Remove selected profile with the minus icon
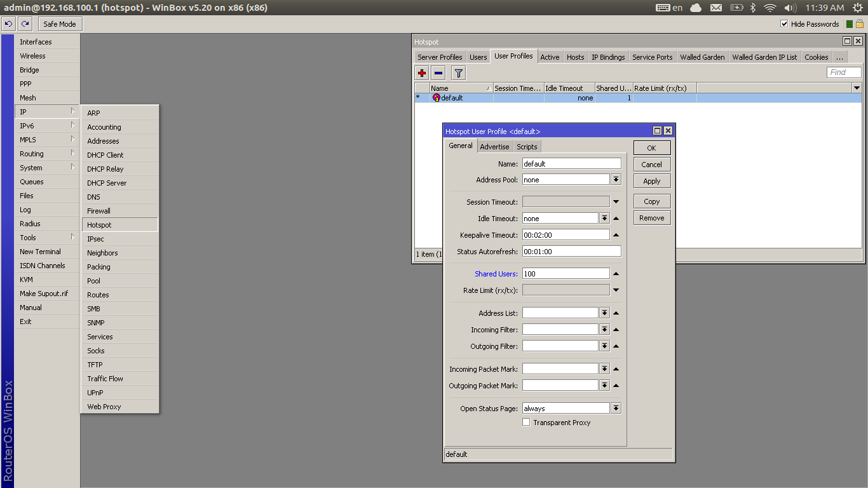This screenshot has height=488, width=868. 438,72
